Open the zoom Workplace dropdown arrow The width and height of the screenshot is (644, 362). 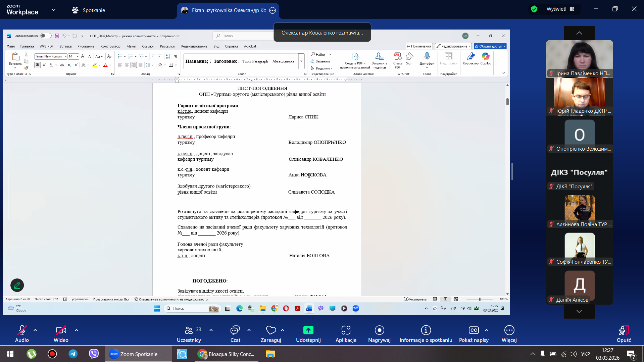54,10
